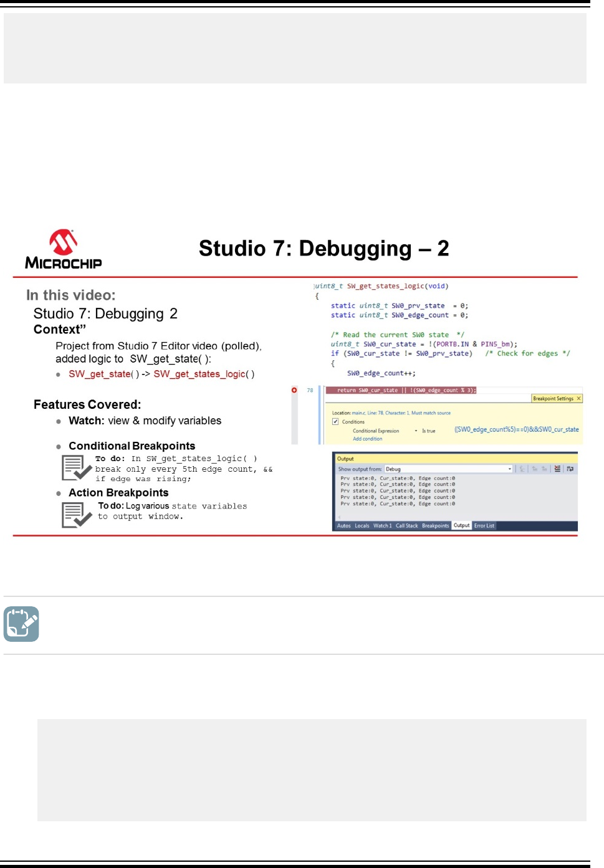Click the 'Conditional Breakpoints' heading
Image resolution: width=604 pixels, height=868 pixels.
132,446
